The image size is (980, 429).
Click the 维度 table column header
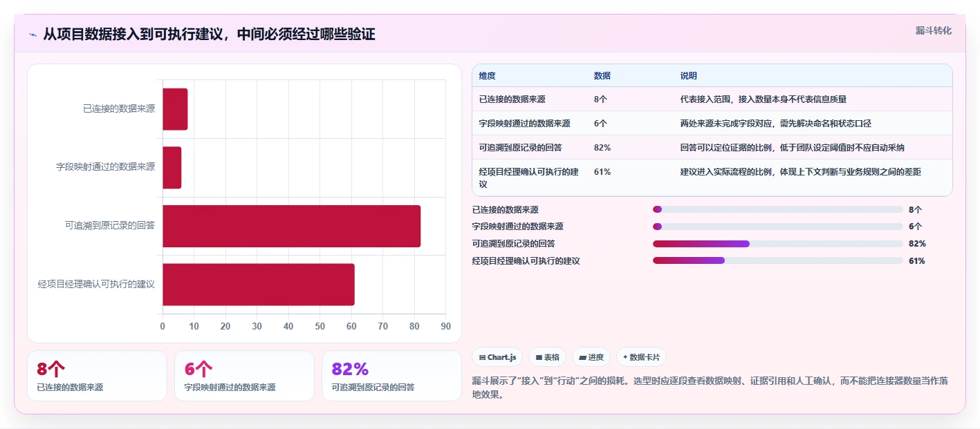(x=487, y=76)
